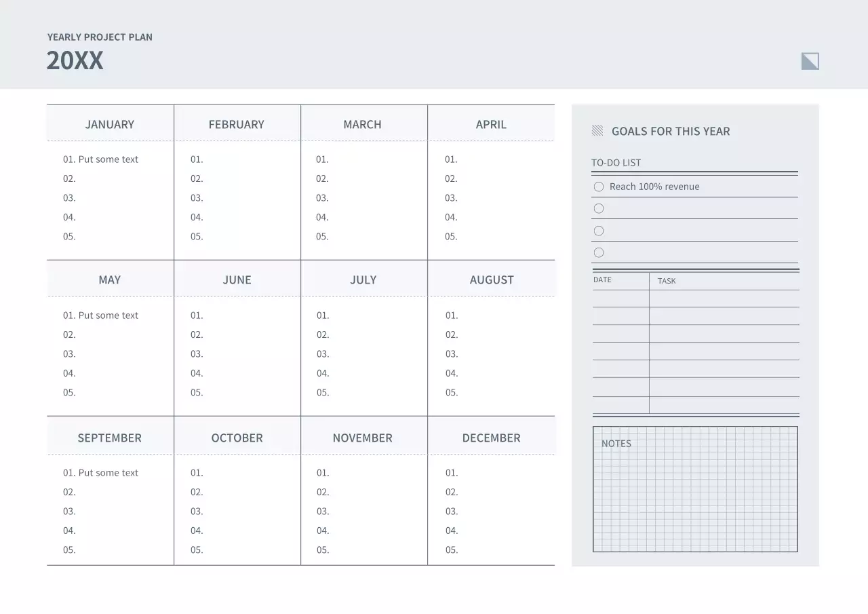Click the 20XX year title

[75, 60]
